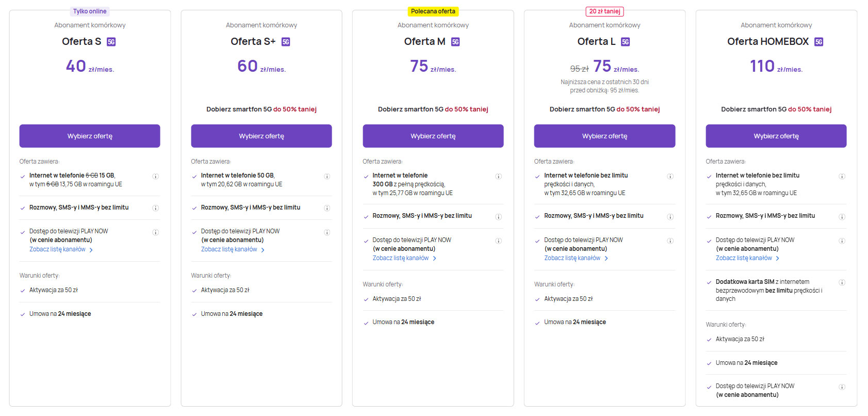Click info icon for Oferta S PLAY NOW television

click(155, 232)
